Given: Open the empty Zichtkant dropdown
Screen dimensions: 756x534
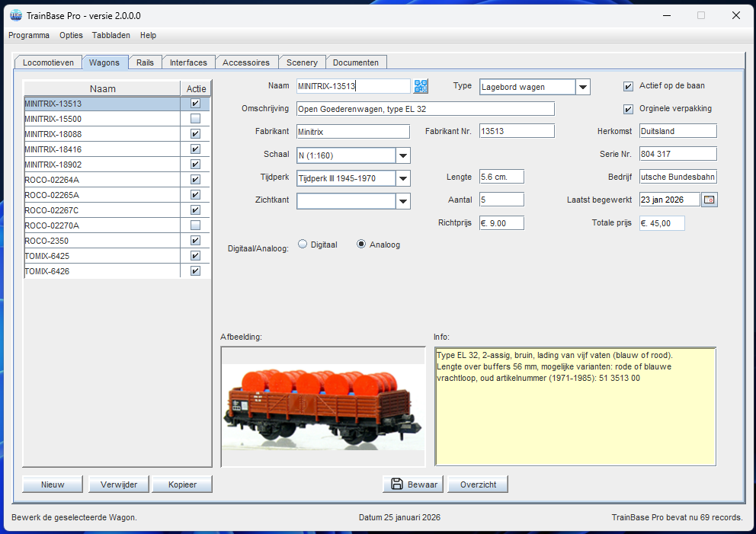Looking at the screenshot, I should coord(402,201).
